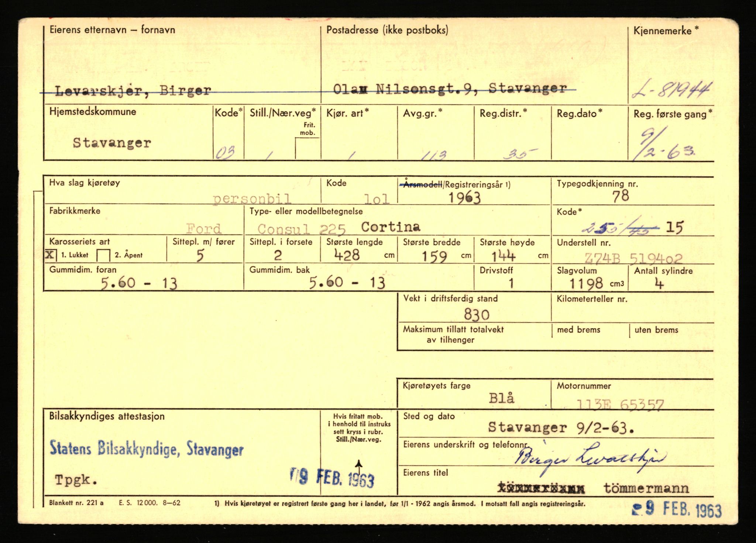Click owner title 'tömmermann'
Screen dimensions: 756x543
[646, 488]
